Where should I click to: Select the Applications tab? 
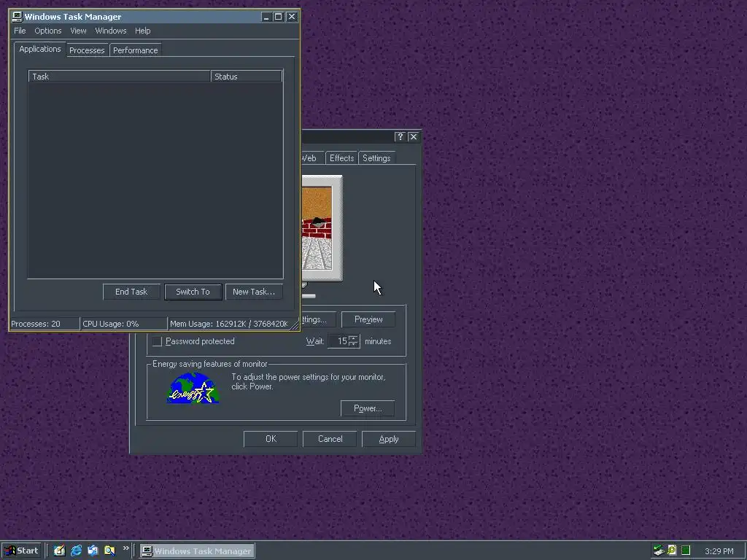pyautogui.click(x=40, y=49)
